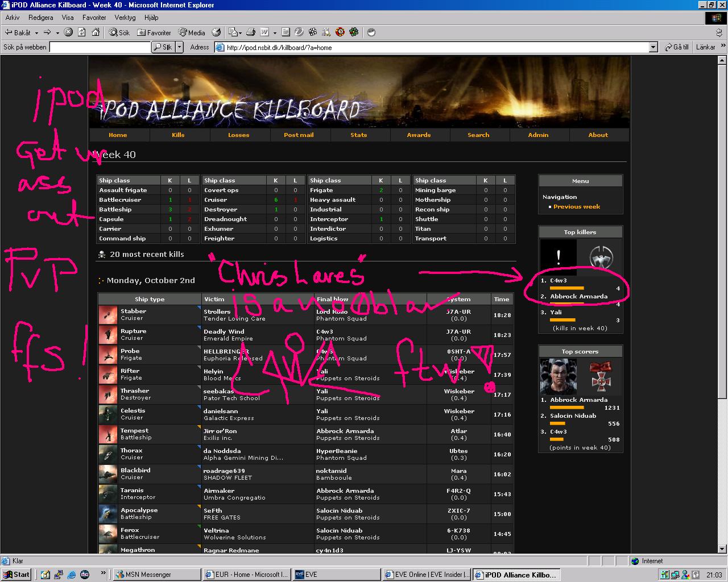Click the Probe frigate ship icon
This screenshot has height=582, width=728.
[108, 355]
